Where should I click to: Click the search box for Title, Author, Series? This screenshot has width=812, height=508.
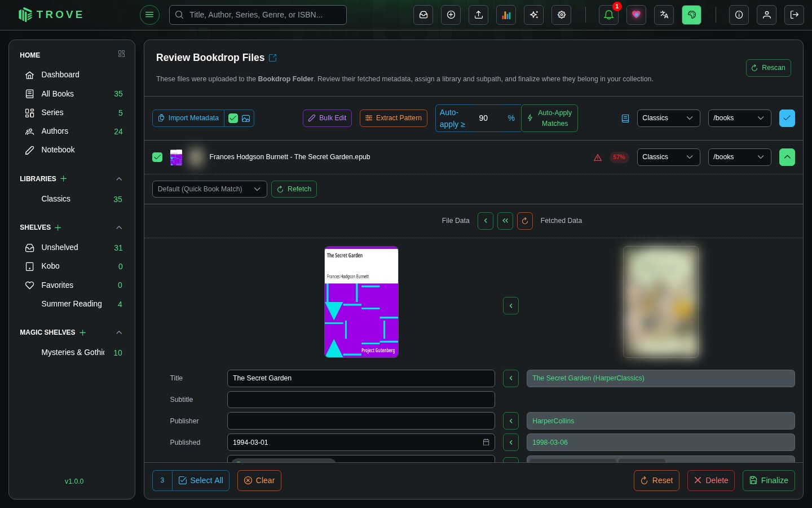[258, 15]
